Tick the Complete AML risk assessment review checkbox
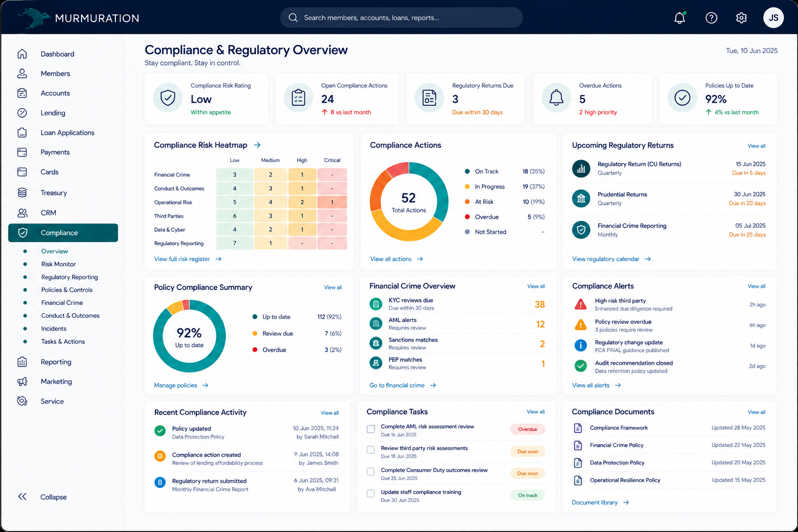The image size is (798, 532). pos(371,429)
